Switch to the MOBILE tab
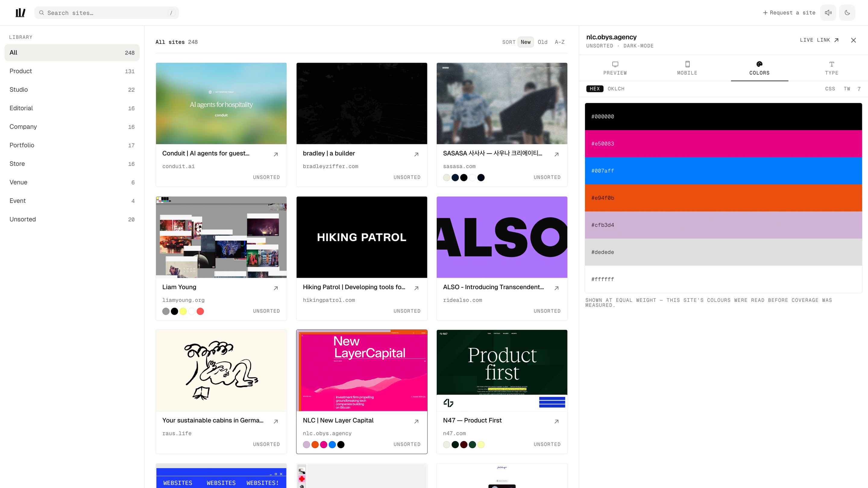This screenshot has width=868, height=488. click(687, 68)
